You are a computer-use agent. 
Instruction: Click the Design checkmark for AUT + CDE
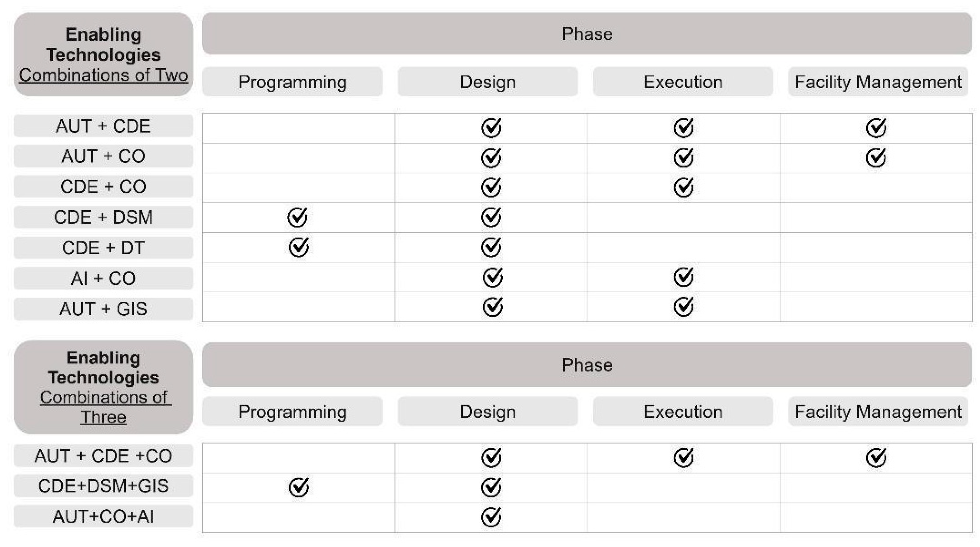point(491,127)
